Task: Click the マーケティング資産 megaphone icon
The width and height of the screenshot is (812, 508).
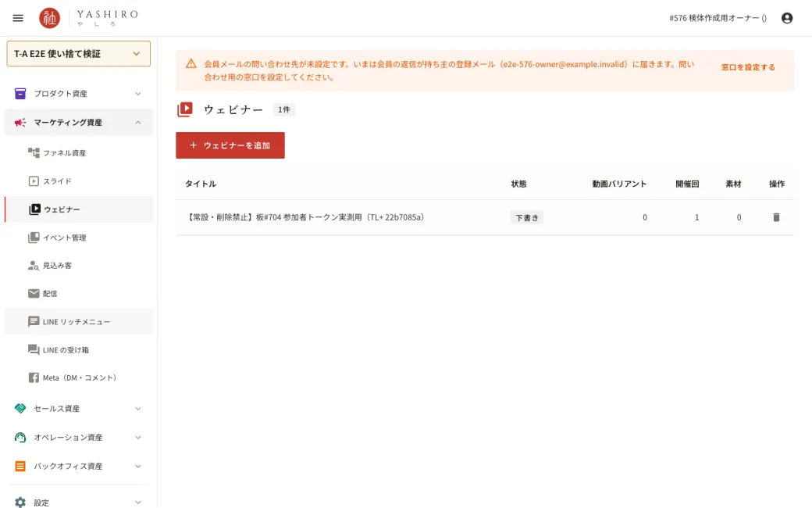Action: coord(20,123)
